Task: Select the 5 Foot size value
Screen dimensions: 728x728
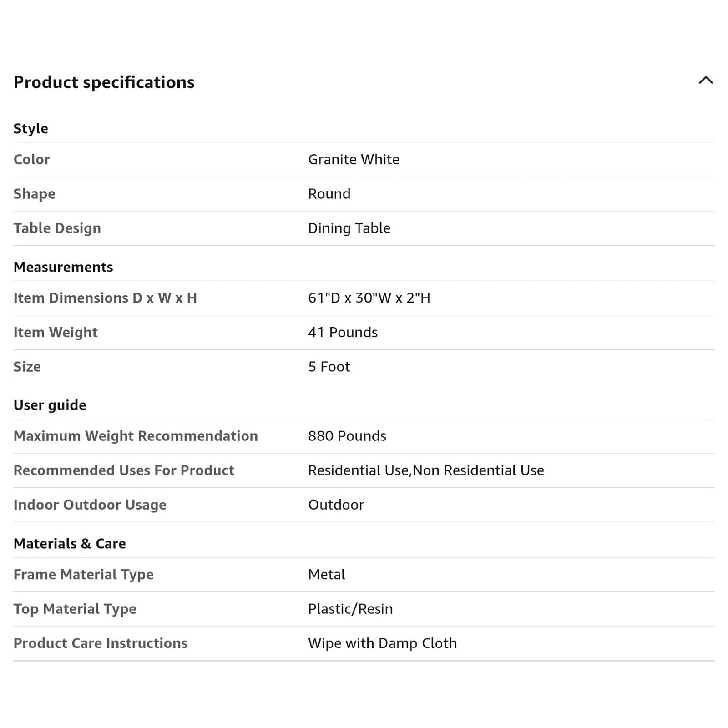Action: coord(329,367)
